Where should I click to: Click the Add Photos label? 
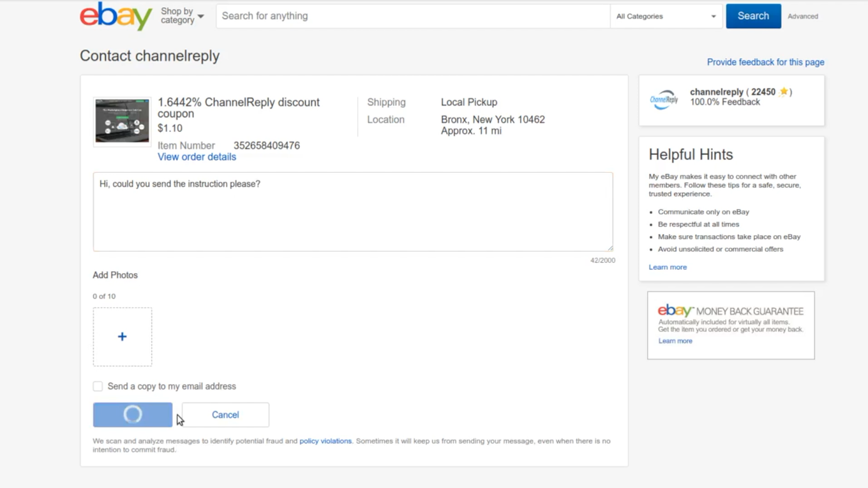(115, 275)
